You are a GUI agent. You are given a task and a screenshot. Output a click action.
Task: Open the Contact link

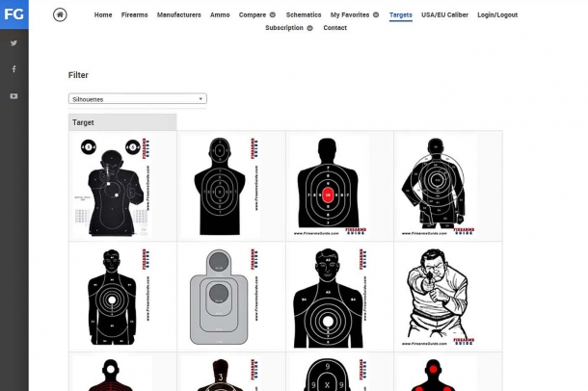pos(334,28)
